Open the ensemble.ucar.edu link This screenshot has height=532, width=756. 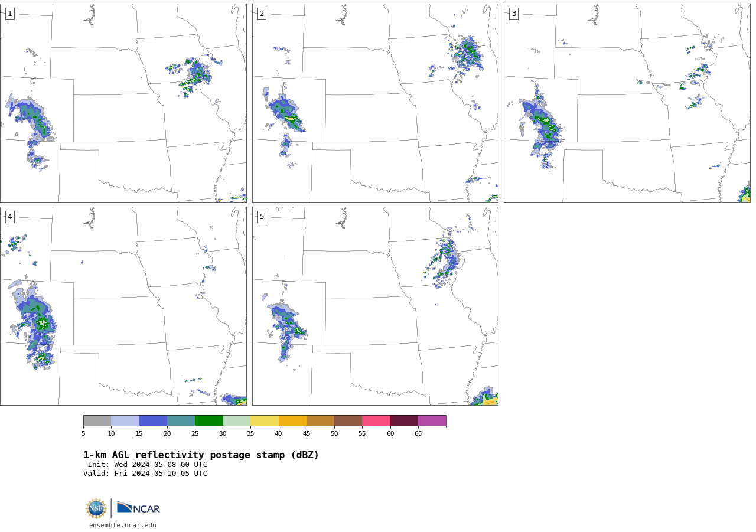click(123, 526)
